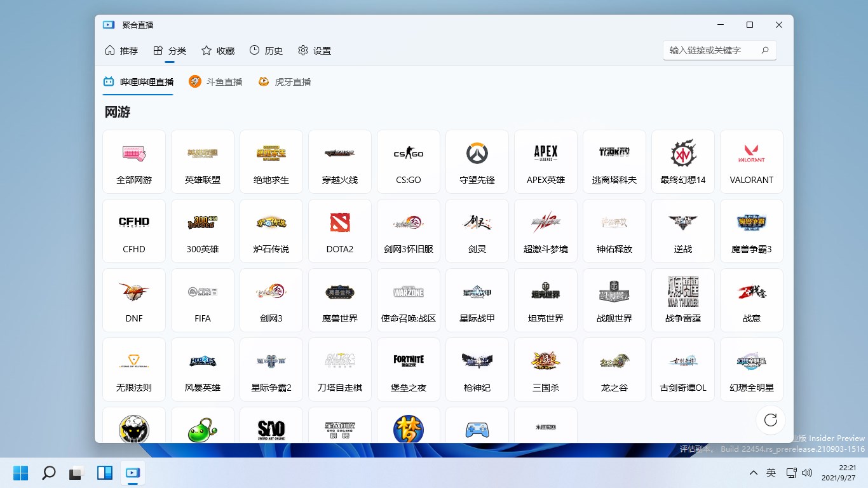Image resolution: width=868 pixels, height=488 pixels.
Task: Open the 全部网游 keyboard icon tile
Action: click(x=134, y=161)
